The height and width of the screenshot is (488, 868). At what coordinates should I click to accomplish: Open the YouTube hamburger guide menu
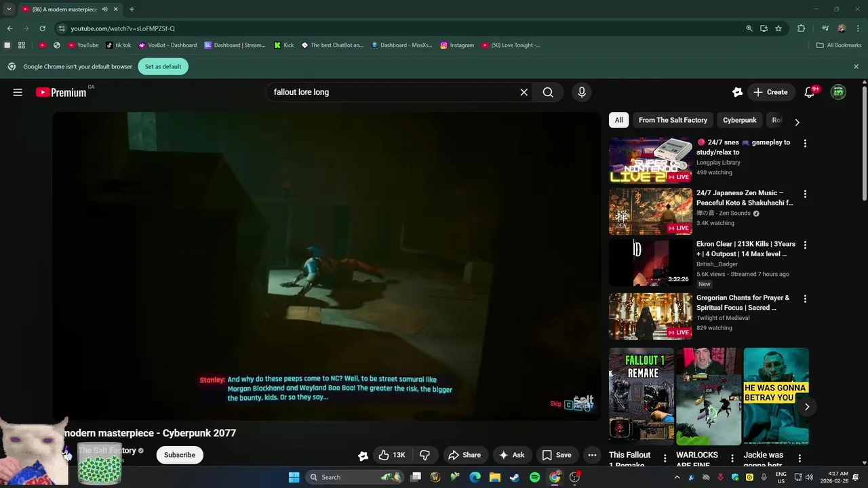[18, 92]
